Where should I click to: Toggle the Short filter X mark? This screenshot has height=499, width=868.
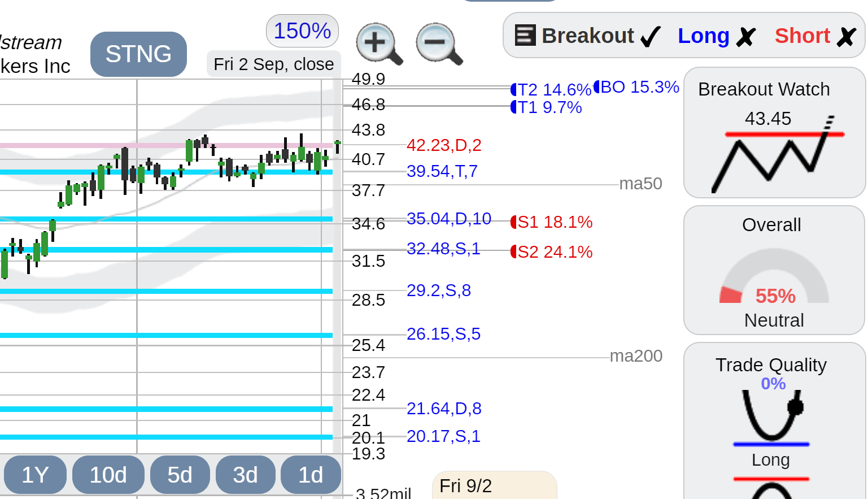pos(846,37)
